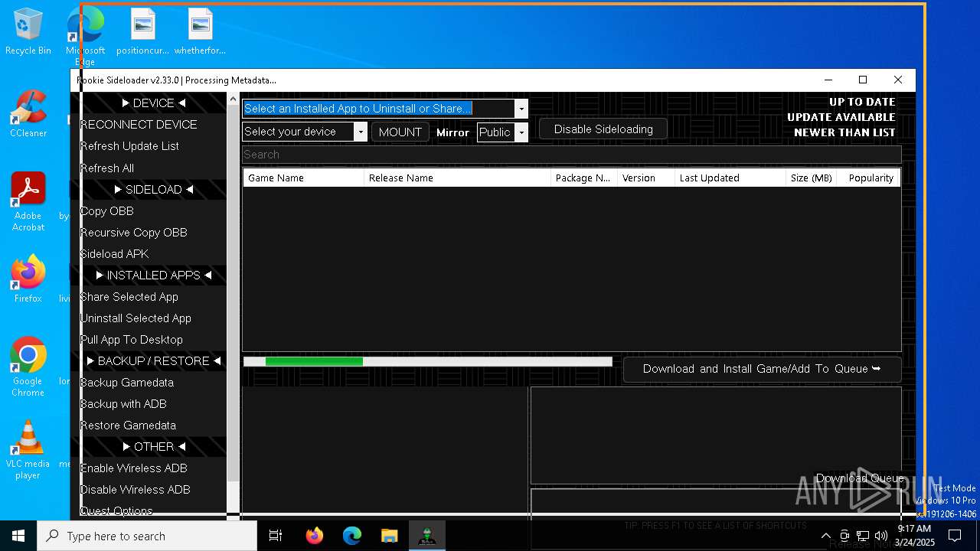Viewport: 980px width, 551px height.
Task: Click the taskbar search box
Action: click(x=147, y=536)
